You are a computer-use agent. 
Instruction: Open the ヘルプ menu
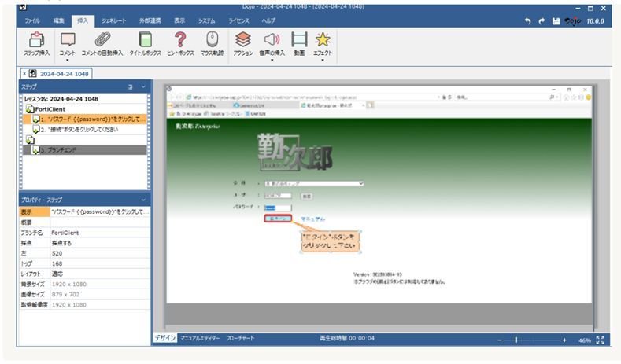268,20
